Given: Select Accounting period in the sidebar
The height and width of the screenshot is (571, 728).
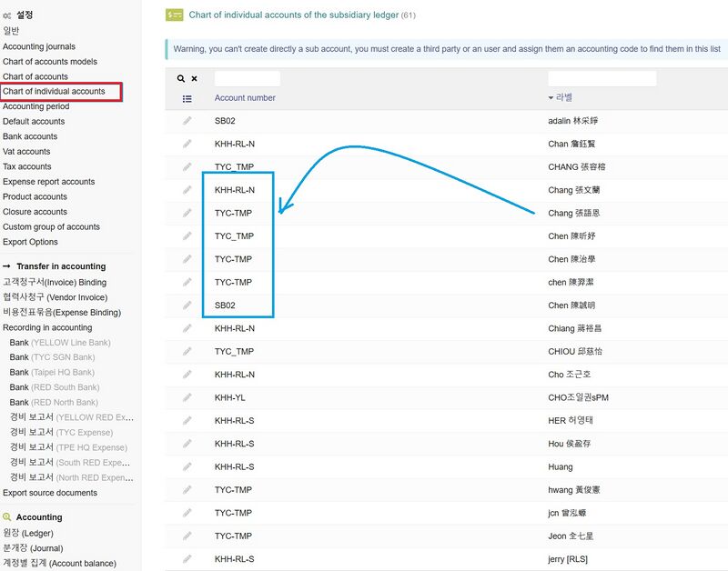Looking at the screenshot, I should [x=35, y=106].
